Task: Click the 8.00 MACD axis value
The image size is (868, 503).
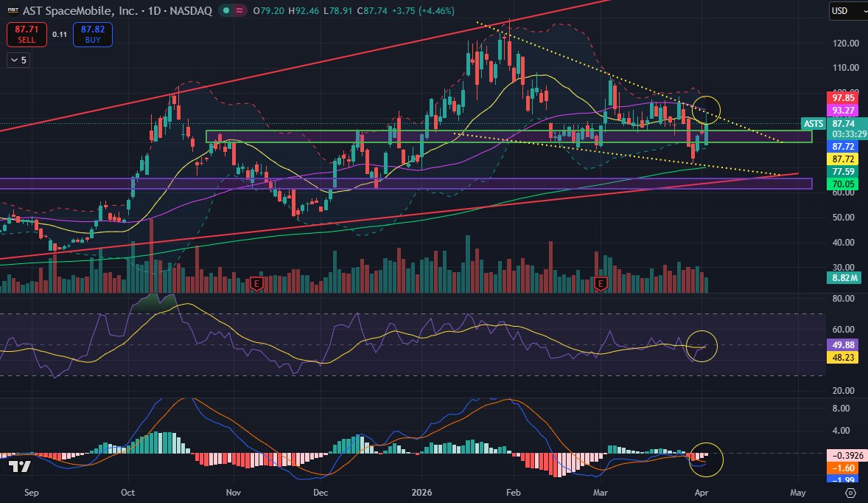Action: click(841, 409)
